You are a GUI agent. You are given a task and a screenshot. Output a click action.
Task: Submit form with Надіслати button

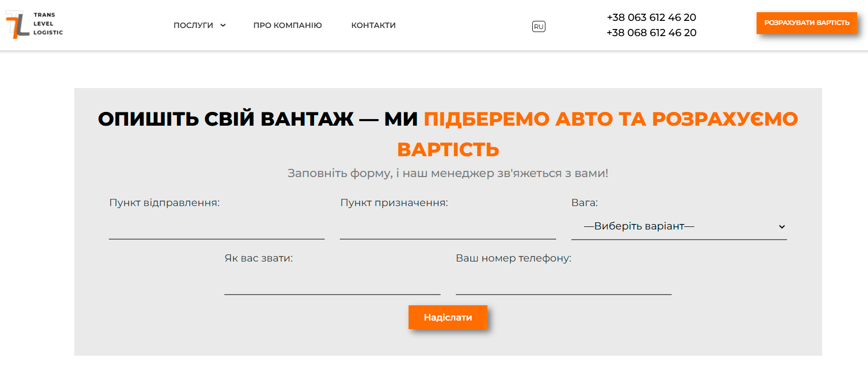tap(448, 317)
